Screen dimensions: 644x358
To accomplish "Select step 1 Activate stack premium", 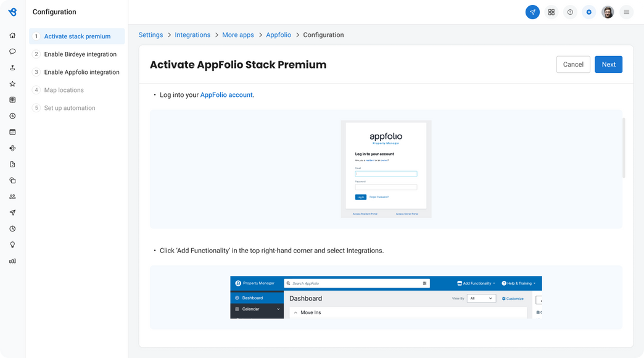I will [x=77, y=36].
